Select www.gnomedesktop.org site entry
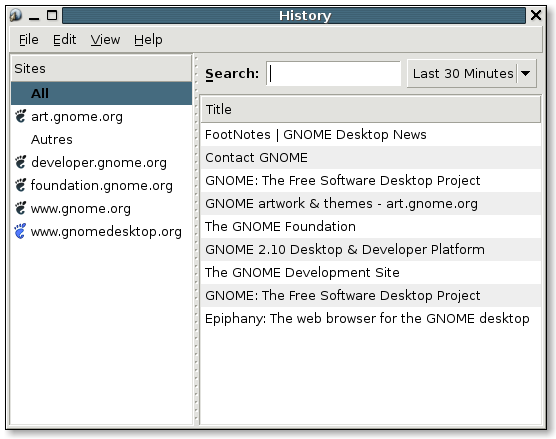This screenshot has width=556, height=439. (101, 231)
